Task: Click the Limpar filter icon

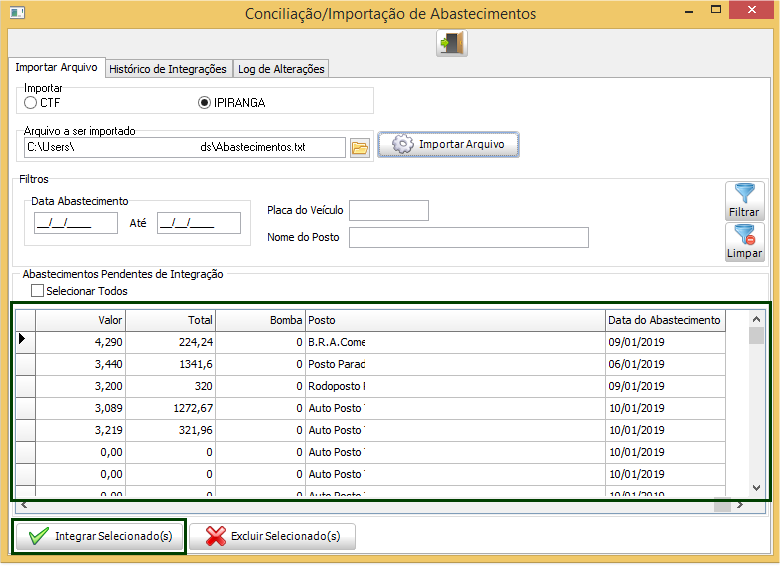Action: 744,242
